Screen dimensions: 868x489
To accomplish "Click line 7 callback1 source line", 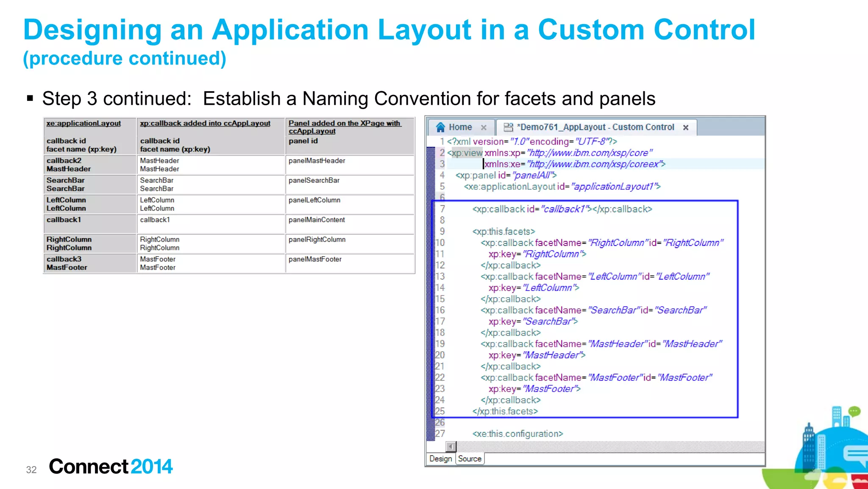I will click(x=562, y=209).
